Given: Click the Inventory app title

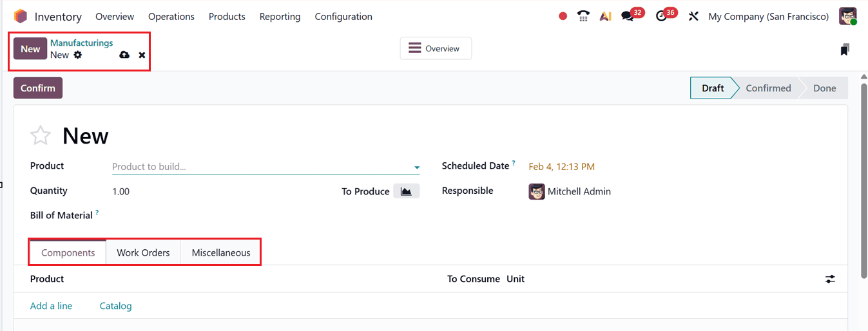Looking at the screenshot, I should (x=58, y=17).
